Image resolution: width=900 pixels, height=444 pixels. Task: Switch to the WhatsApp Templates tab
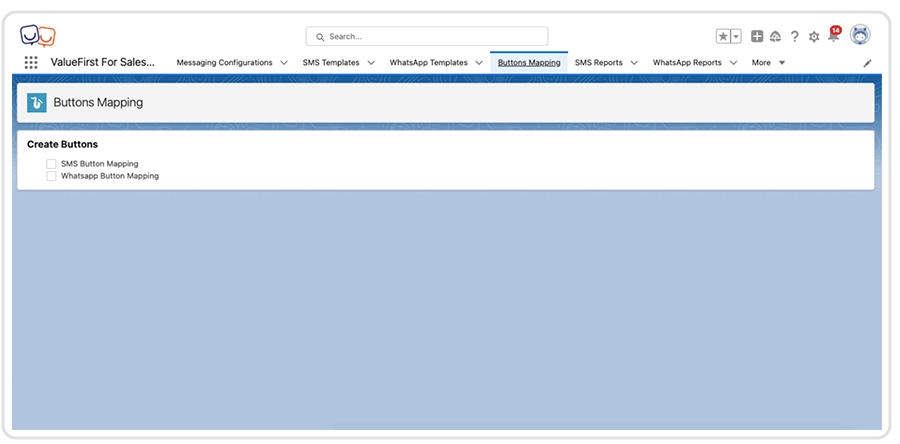(x=428, y=63)
